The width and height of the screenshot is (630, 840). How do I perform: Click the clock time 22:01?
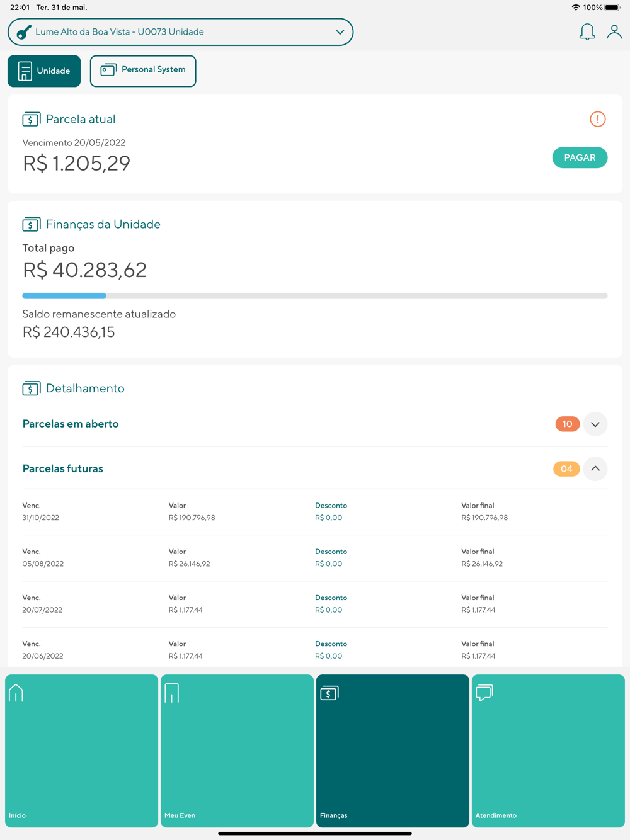coord(20,8)
